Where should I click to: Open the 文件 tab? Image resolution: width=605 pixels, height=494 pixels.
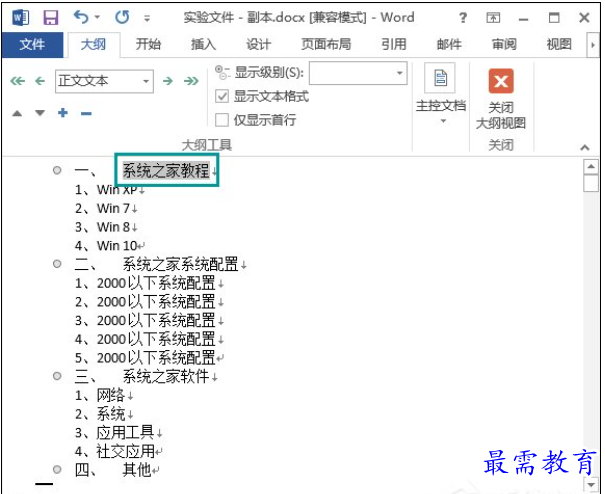(x=32, y=44)
